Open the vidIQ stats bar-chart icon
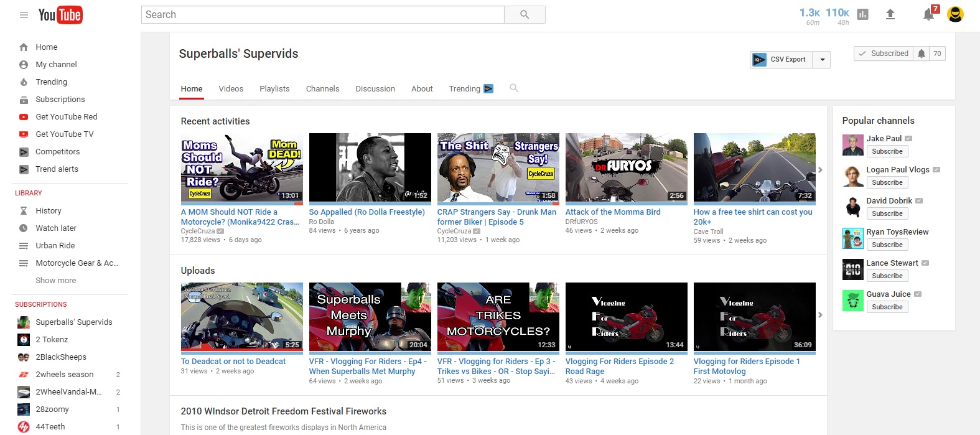The image size is (980, 435). pos(862,14)
